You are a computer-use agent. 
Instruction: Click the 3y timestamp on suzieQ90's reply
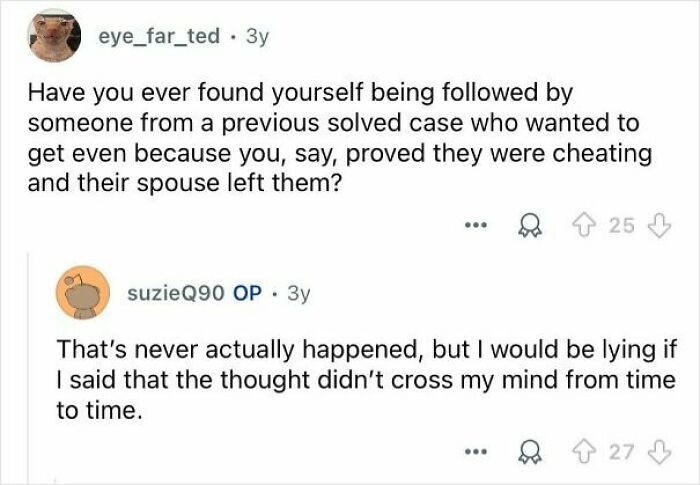pyautogui.click(x=298, y=295)
